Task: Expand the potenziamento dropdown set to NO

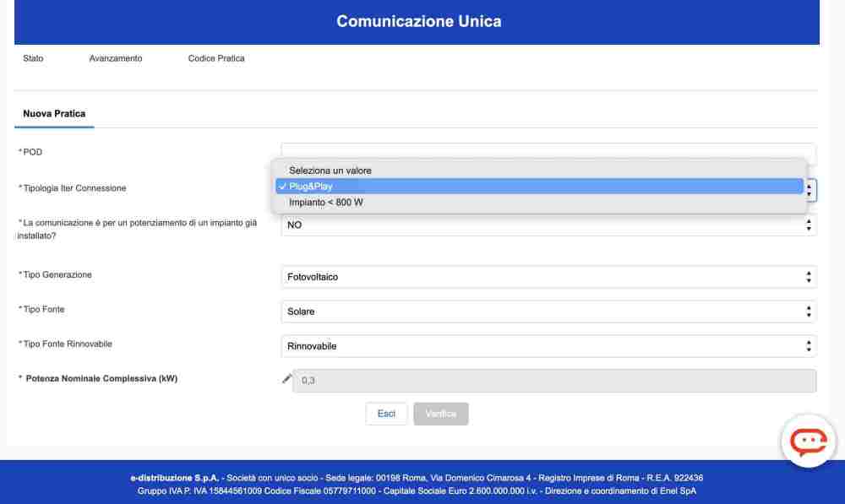Action: 548,225
